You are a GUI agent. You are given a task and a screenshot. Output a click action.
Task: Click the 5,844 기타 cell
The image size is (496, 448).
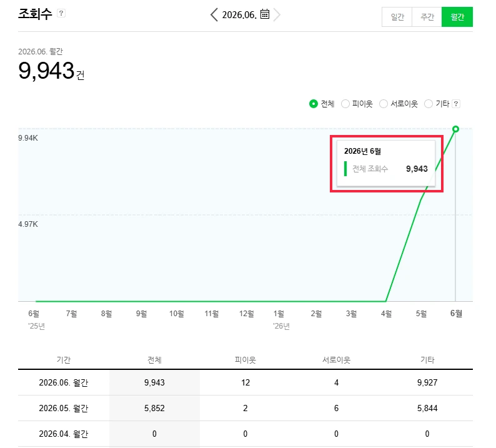coord(427,408)
